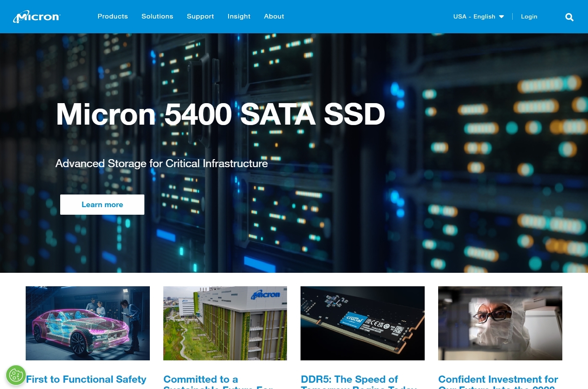588x389 pixels.
Task: Open cookie preferences icon
Action: pyautogui.click(x=16, y=375)
